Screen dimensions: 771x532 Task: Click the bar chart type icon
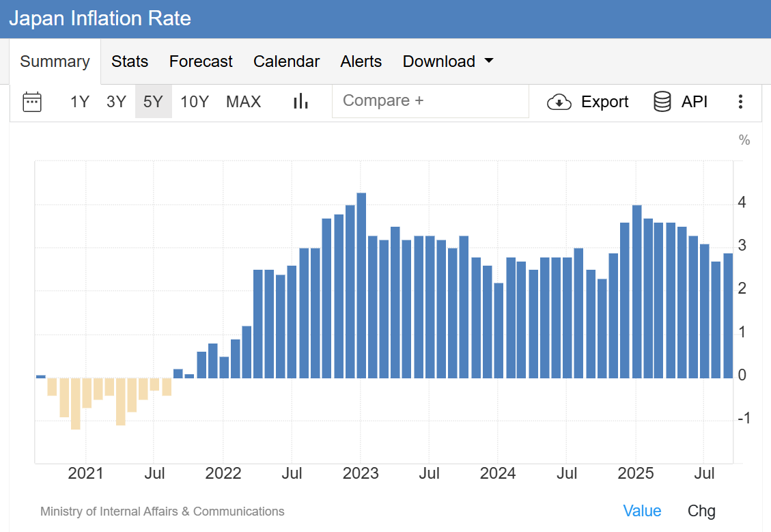(300, 102)
